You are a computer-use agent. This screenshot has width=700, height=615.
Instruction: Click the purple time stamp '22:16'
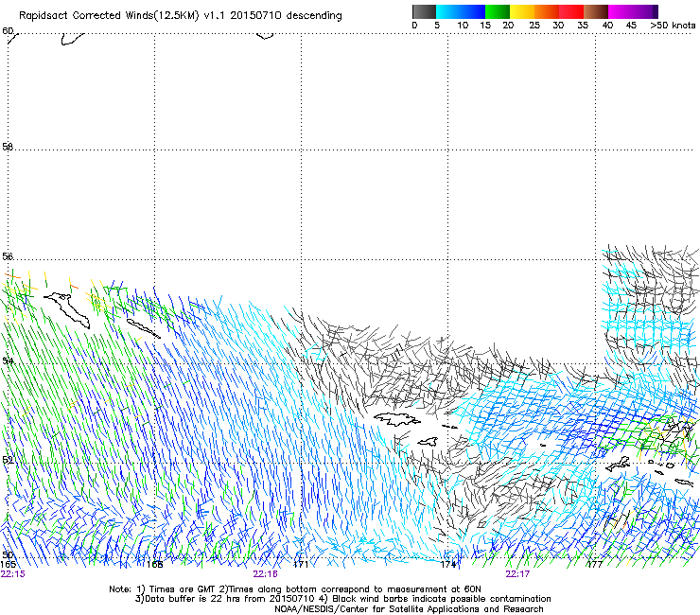[x=265, y=574]
